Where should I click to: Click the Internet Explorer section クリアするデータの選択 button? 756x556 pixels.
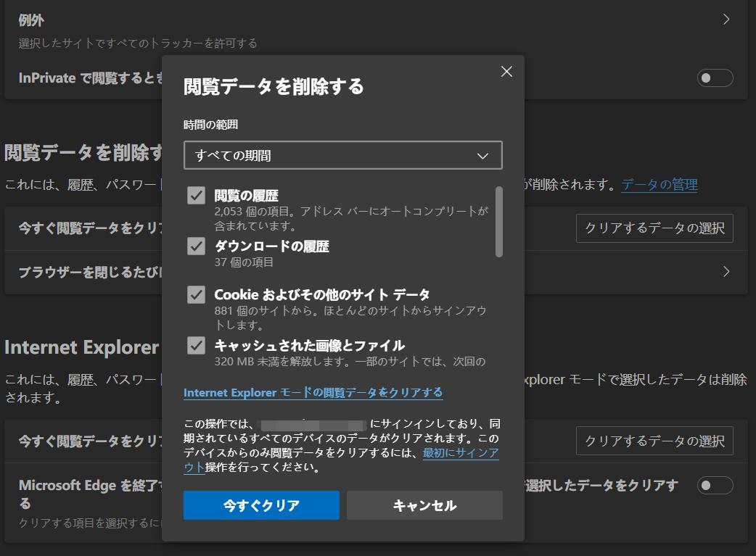(654, 441)
